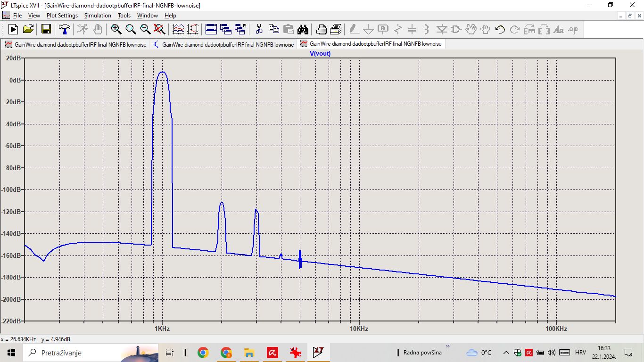This screenshot has width=644, height=362.
Task: Open the File menu
Action: point(17,16)
